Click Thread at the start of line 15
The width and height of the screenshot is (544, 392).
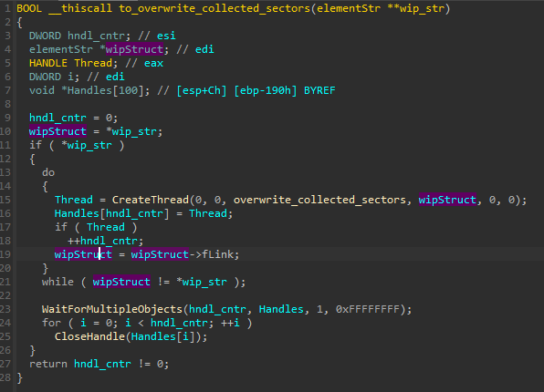74,200
